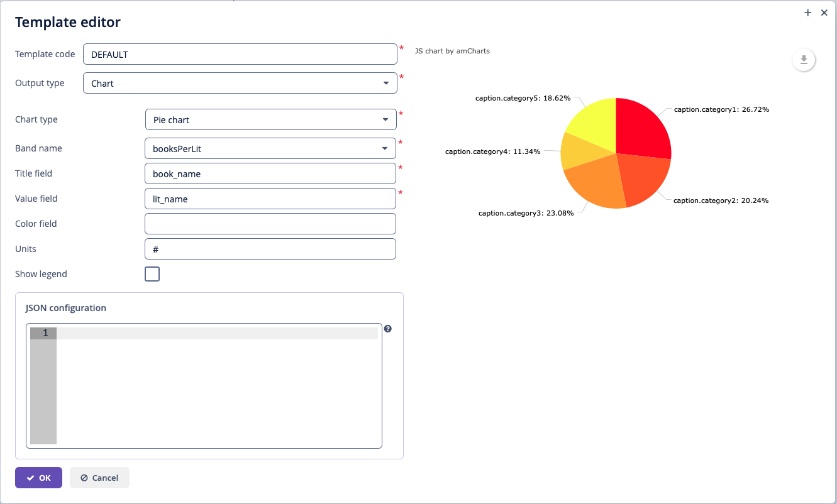Open JSON configuration help question mark icon

coord(388,329)
